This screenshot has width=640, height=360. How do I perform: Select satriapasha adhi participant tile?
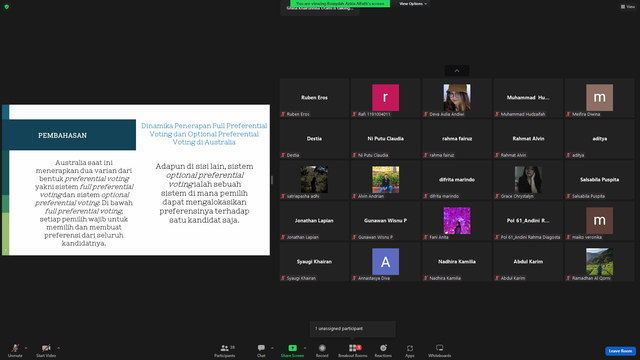tap(314, 180)
